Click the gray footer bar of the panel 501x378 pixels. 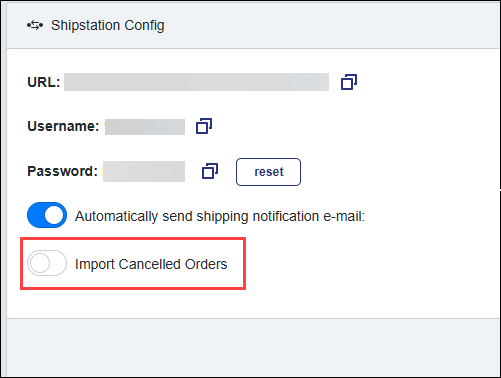point(254,347)
